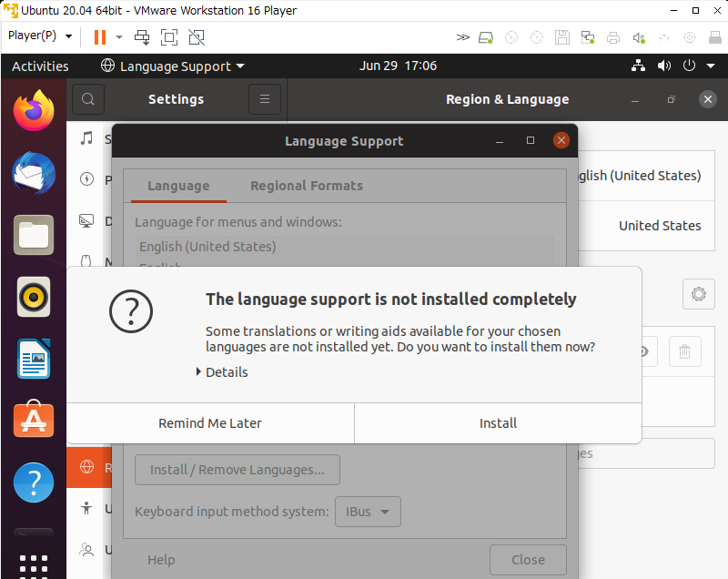Click the input source options gear button
The image size is (728, 579).
[699, 294]
